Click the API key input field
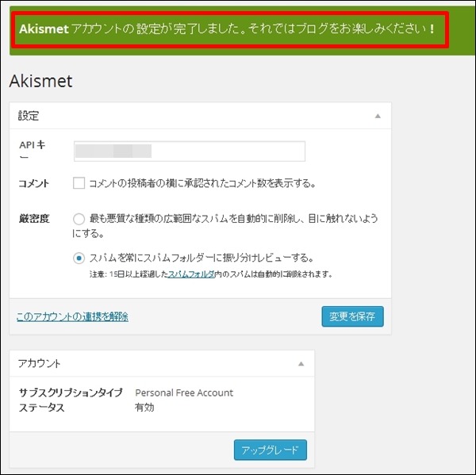 coord(190,151)
